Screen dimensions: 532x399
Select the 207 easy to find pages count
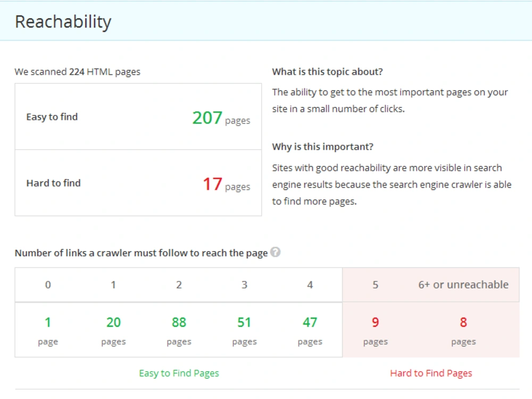[x=207, y=118]
